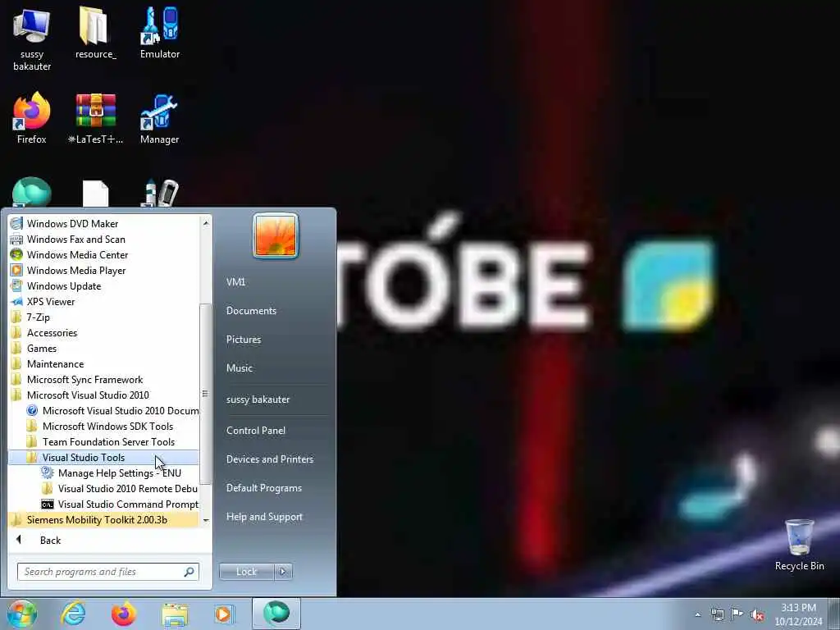
Task: Open the clock showing 3:13 PM
Action: 798,614
